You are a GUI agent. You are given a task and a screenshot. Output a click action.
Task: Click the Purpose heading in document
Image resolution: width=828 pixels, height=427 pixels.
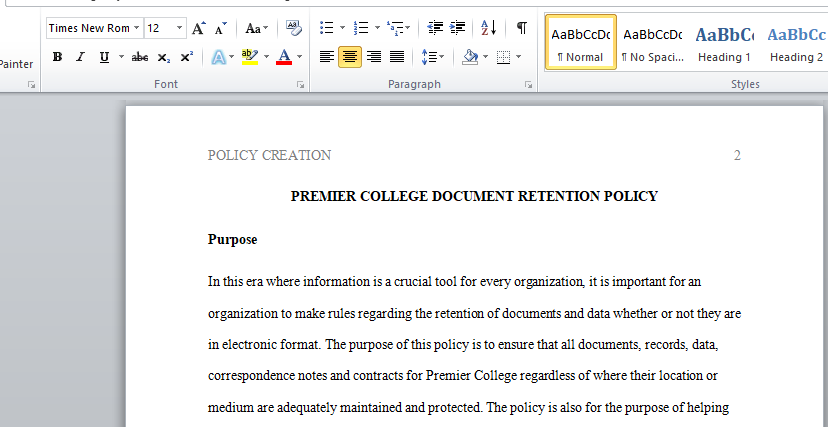[232, 240]
